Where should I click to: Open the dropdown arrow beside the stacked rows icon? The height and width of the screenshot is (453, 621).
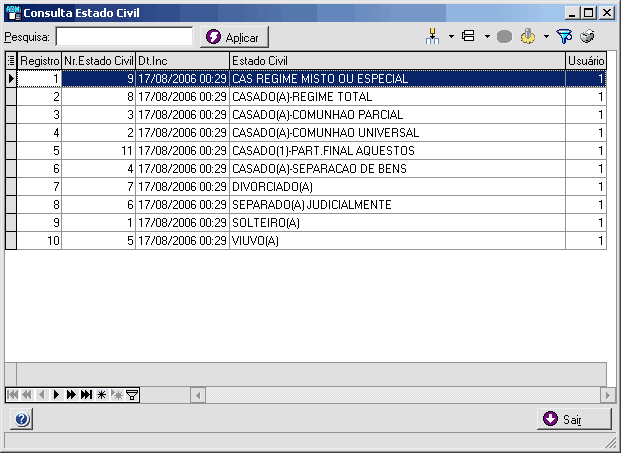tap(487, 37)
